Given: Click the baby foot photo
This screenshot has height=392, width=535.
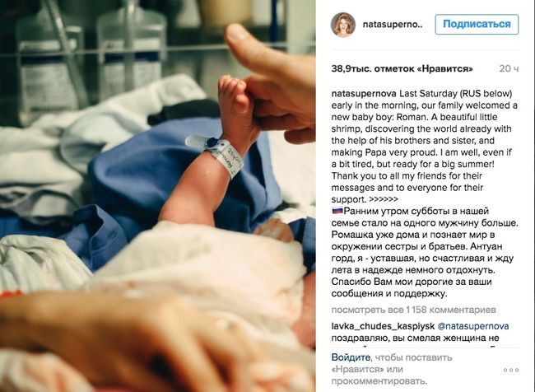Looking at the screenshot, I should (158, 196).
